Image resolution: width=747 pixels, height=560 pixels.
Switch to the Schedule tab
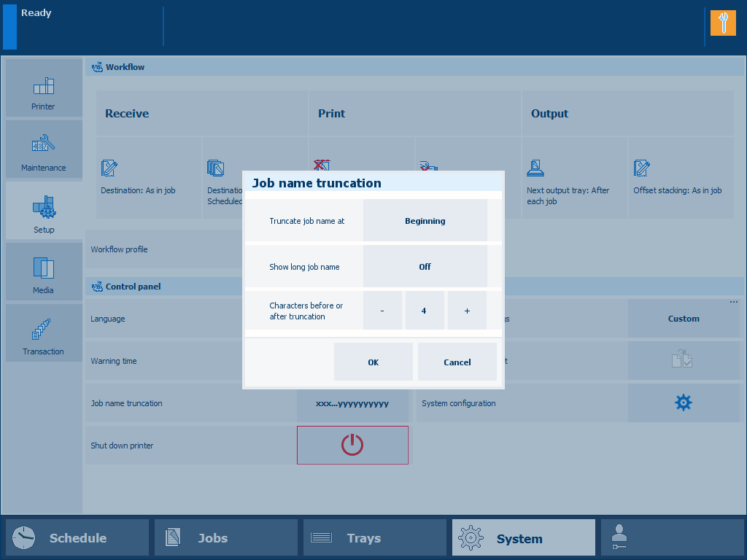point(77,538)
